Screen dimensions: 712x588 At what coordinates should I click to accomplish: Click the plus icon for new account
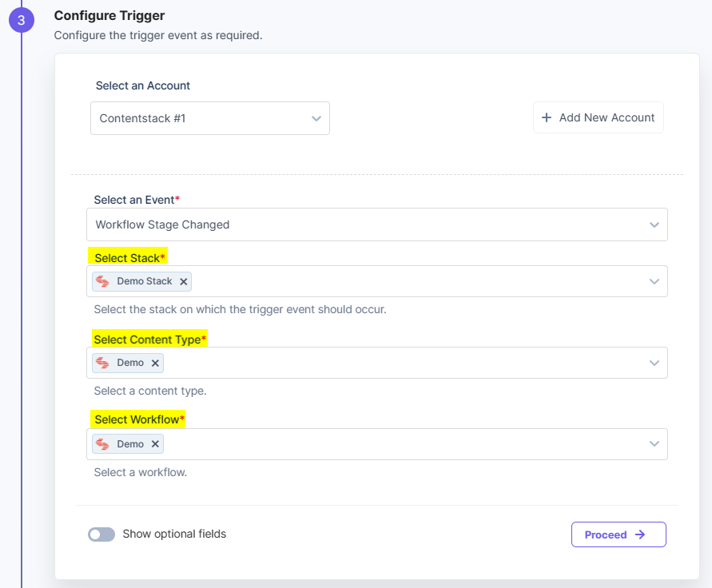coord(547,117)
